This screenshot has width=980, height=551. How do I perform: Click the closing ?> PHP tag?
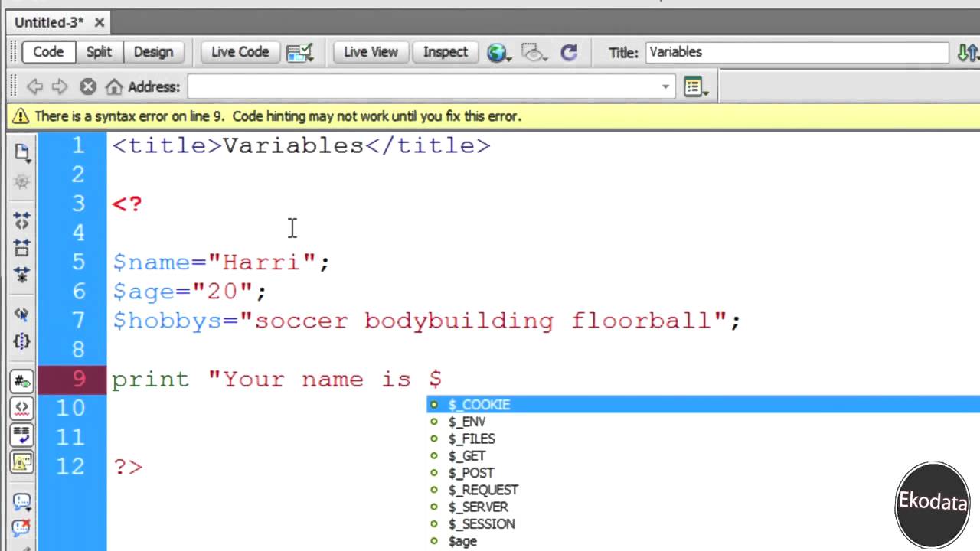[127, 467]
